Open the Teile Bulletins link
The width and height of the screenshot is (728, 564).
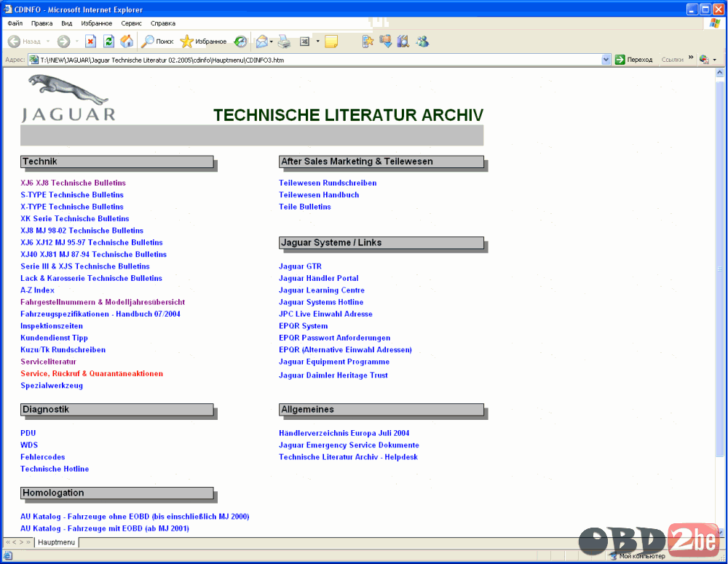click(x=304, y=207)
